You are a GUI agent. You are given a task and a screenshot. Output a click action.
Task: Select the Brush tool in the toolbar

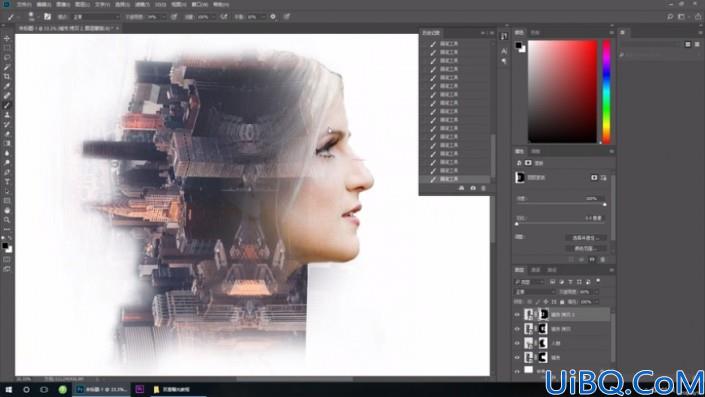(x=7, y=105)
